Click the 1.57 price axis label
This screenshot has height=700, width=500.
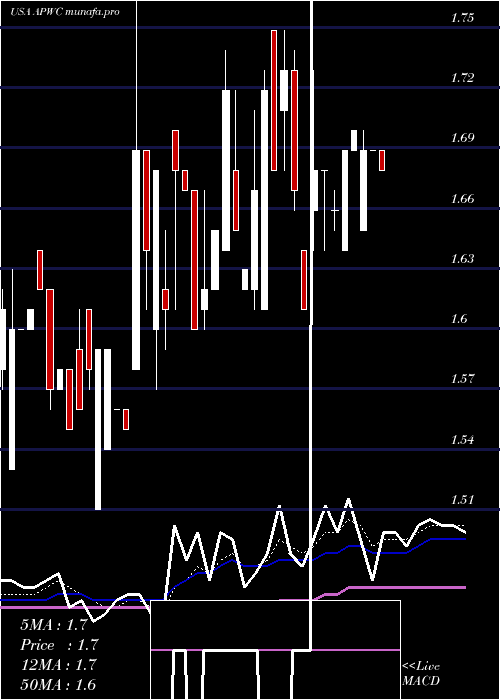[x=462, y=379]
